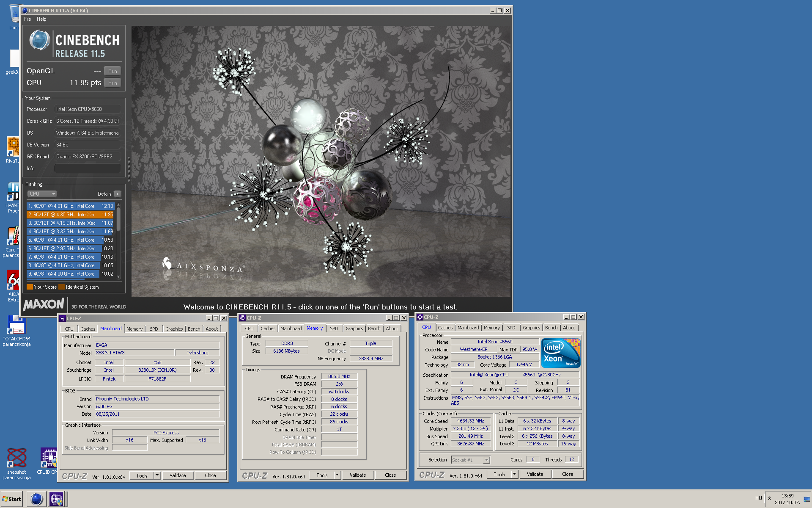Click the rendered scene image

point(321,161)
